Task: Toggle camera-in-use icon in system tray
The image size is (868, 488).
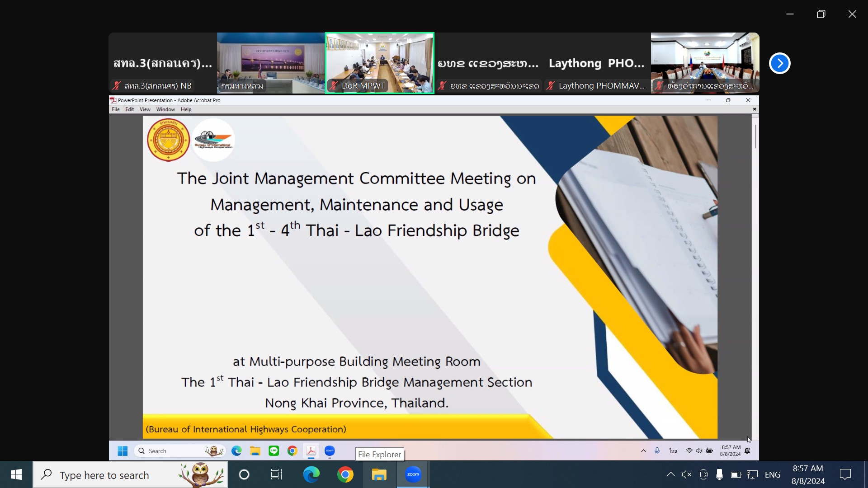Action: click(x=703, y=474)
